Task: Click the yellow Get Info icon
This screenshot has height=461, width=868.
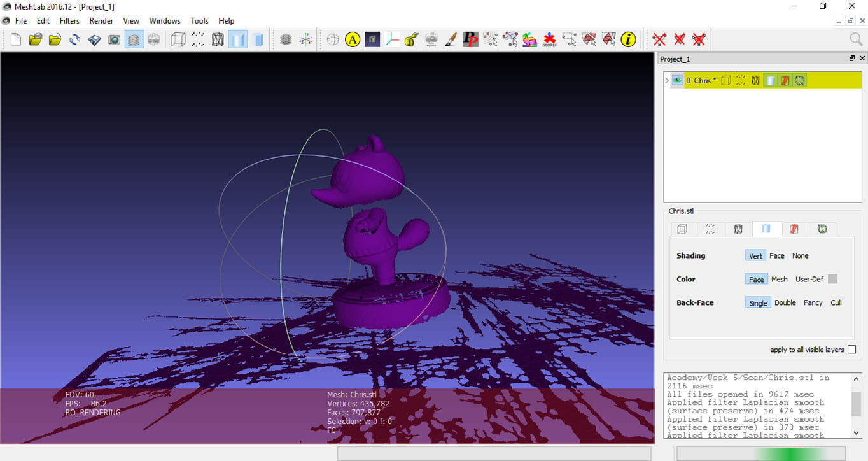Action: tap(629, 39)
